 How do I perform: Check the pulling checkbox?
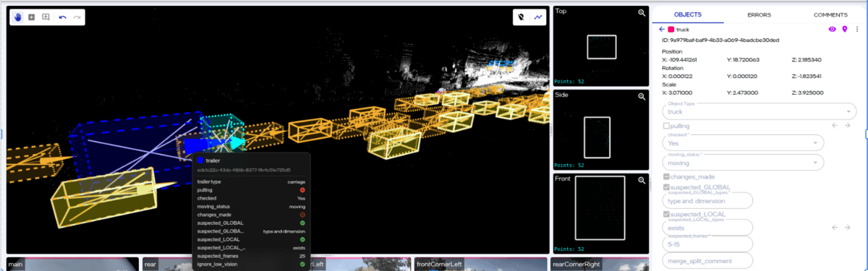coord(666,126)
